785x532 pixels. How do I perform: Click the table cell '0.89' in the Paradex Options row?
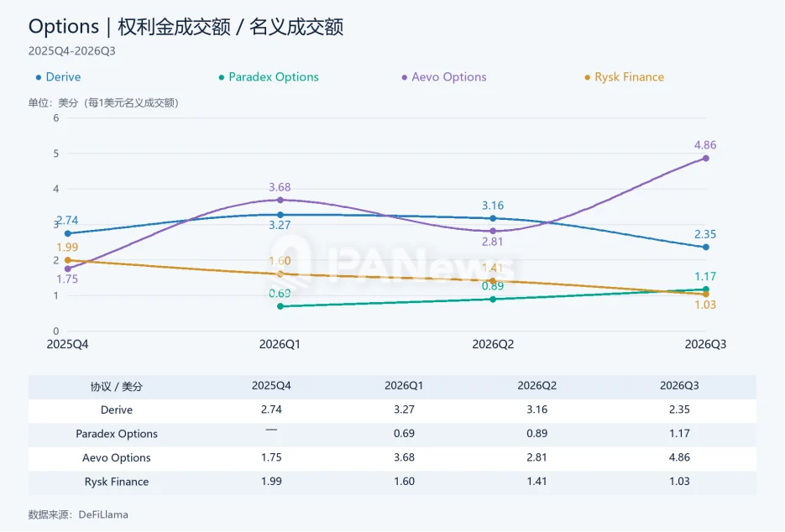(537, 434)
